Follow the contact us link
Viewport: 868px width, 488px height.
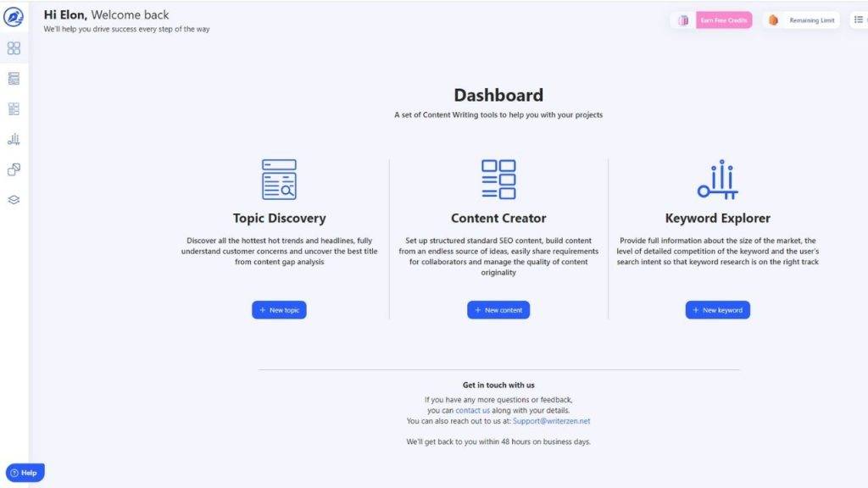tap(472, 411)
